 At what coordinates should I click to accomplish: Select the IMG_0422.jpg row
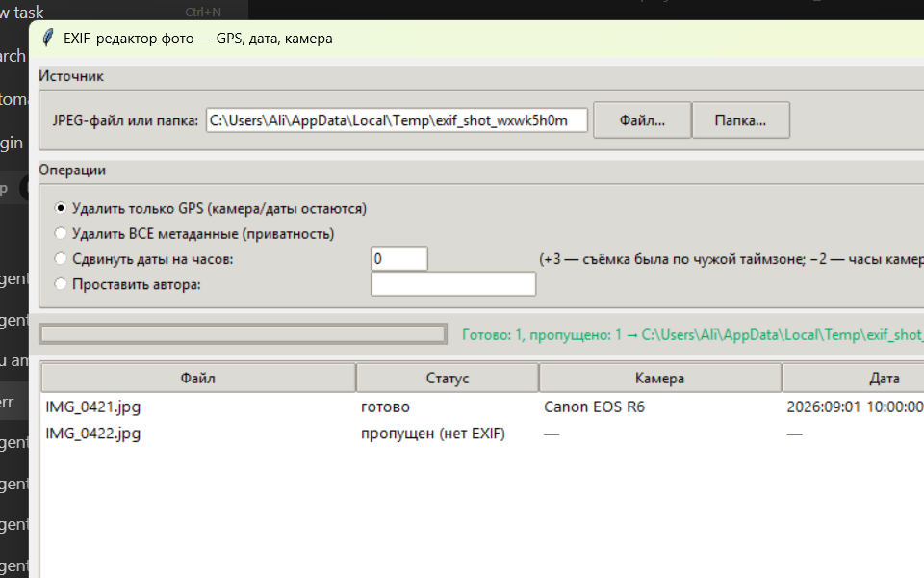tap(482, 433)
